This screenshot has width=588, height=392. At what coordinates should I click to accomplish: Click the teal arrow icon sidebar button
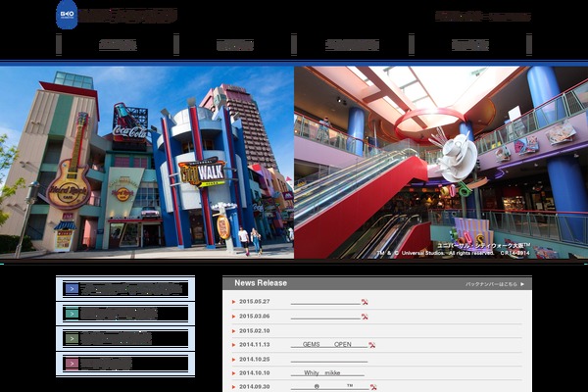tap(72, 314)
